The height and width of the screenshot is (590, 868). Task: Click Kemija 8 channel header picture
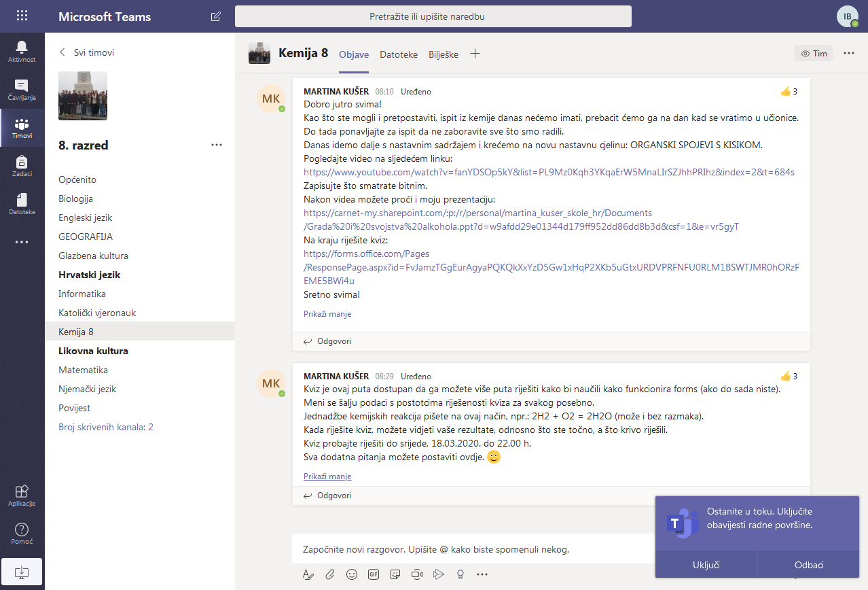[259, 53]
